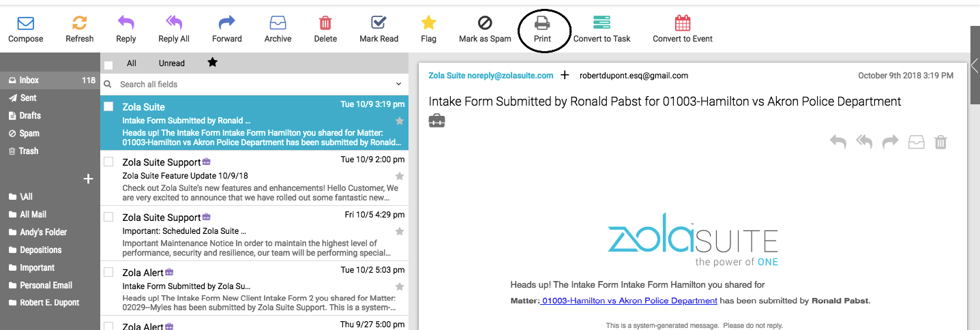Image resolution: width=980 pixels, height=330 pixels.
Task: Click the search magnifier icon
Action: click(108, 84)
